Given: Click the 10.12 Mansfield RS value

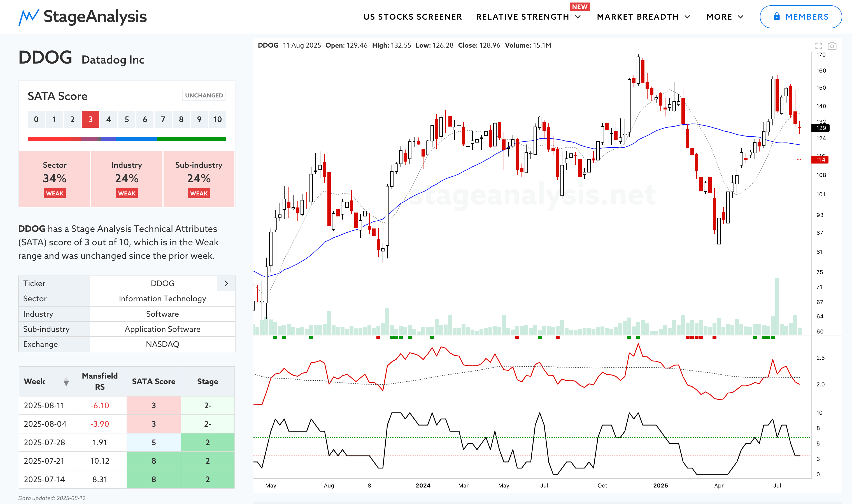Looking at the screenshot, I should coord(100,461).
